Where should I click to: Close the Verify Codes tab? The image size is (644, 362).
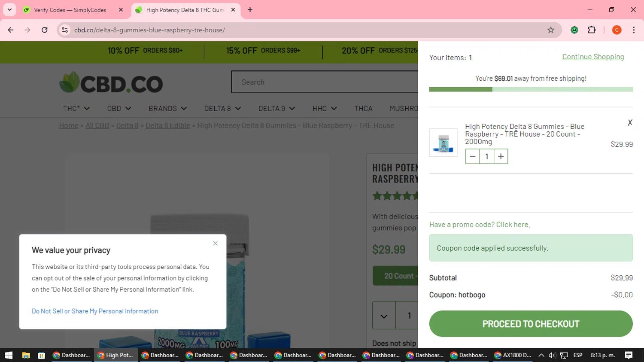[121, 9]
